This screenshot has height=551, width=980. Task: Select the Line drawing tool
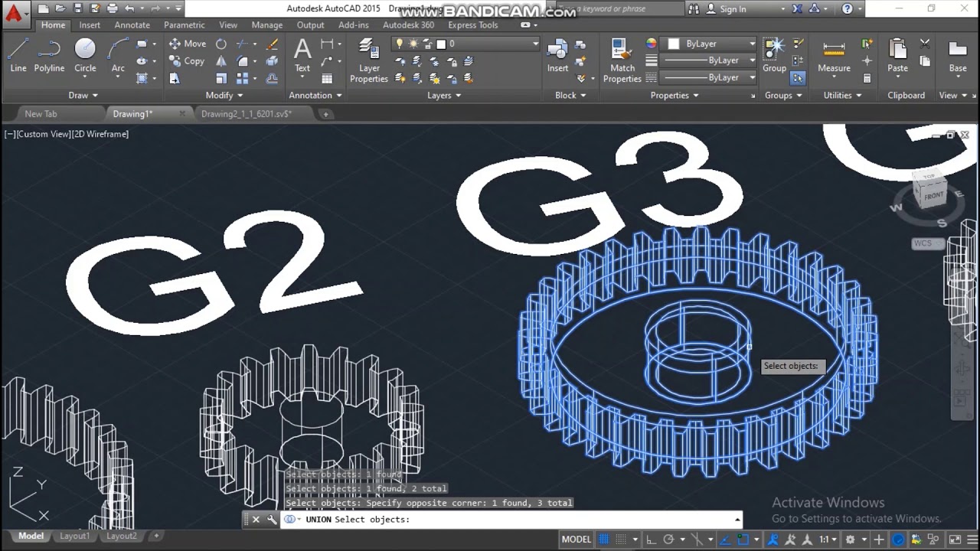[18, 55]
